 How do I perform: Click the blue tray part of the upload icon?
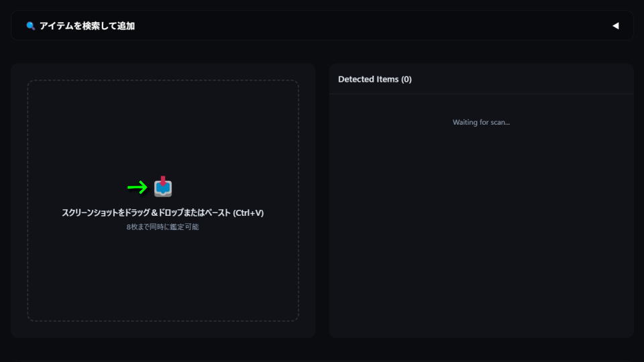pos(163,189)
